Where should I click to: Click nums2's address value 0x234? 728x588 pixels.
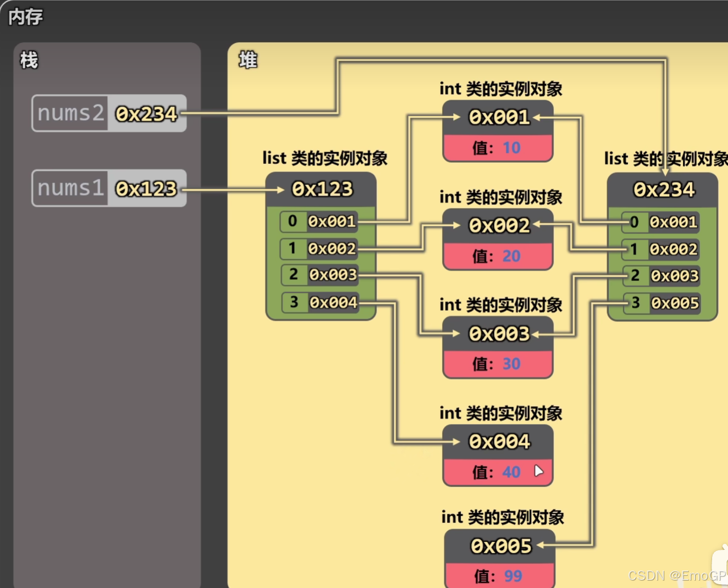click(x=147, y=113)
